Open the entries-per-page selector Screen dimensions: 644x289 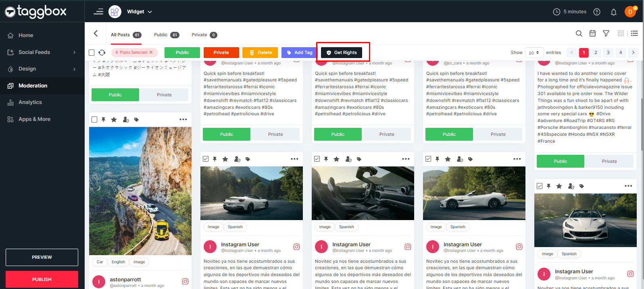pos(534,52)
